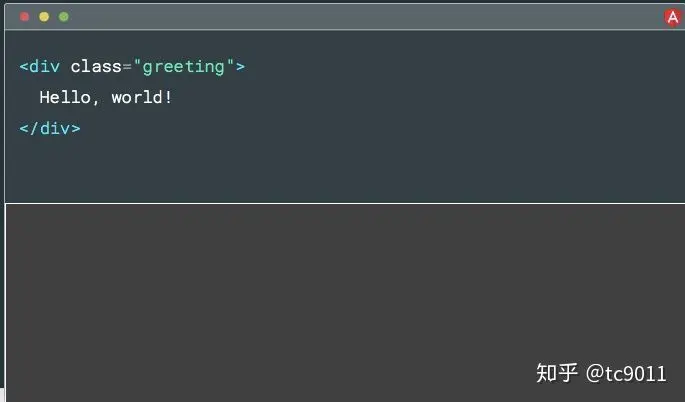Click the green maximize window dot
The image size is (685, 402).
[64, 17]
